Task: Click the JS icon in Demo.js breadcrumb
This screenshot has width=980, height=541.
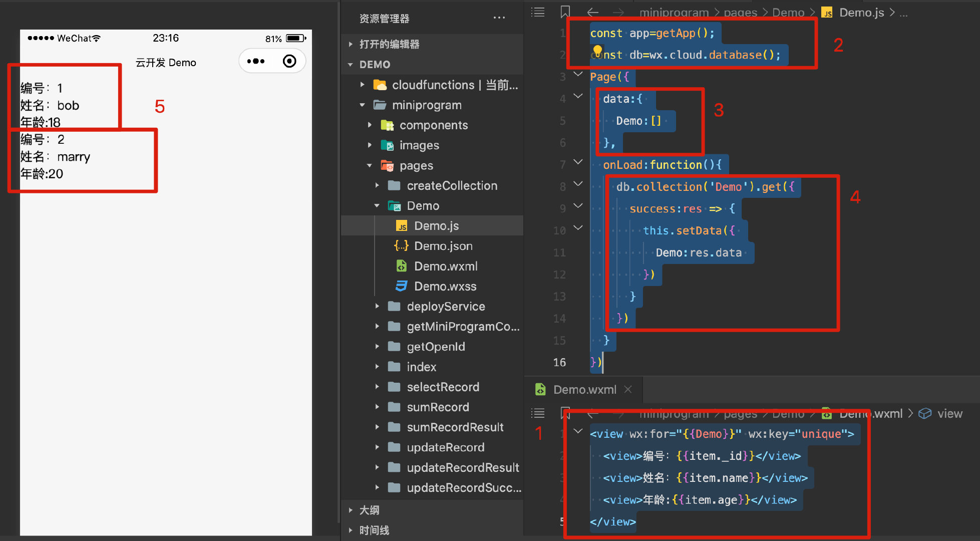Action: point(827,13)
